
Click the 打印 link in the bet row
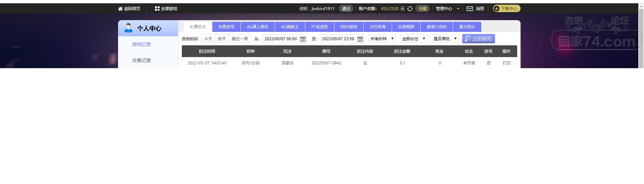507,63
